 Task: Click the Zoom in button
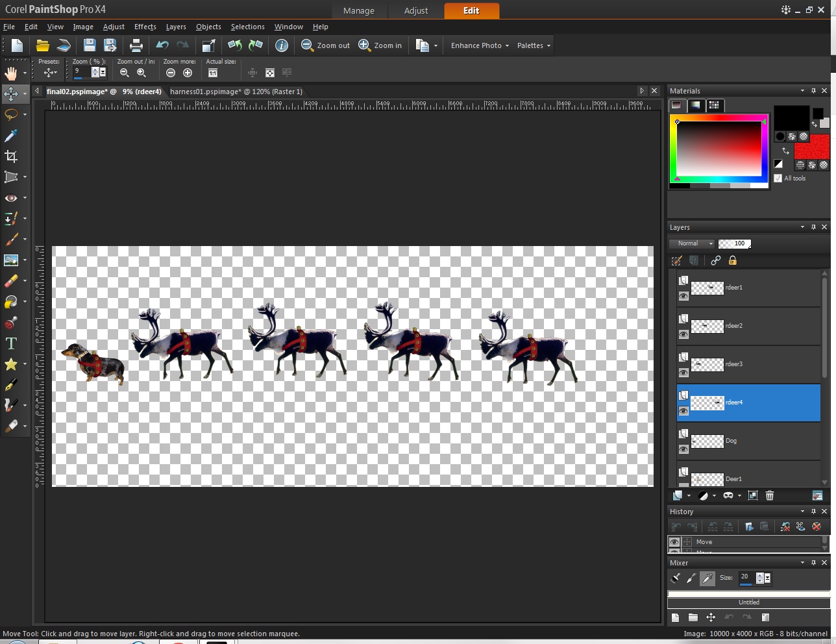380,45
